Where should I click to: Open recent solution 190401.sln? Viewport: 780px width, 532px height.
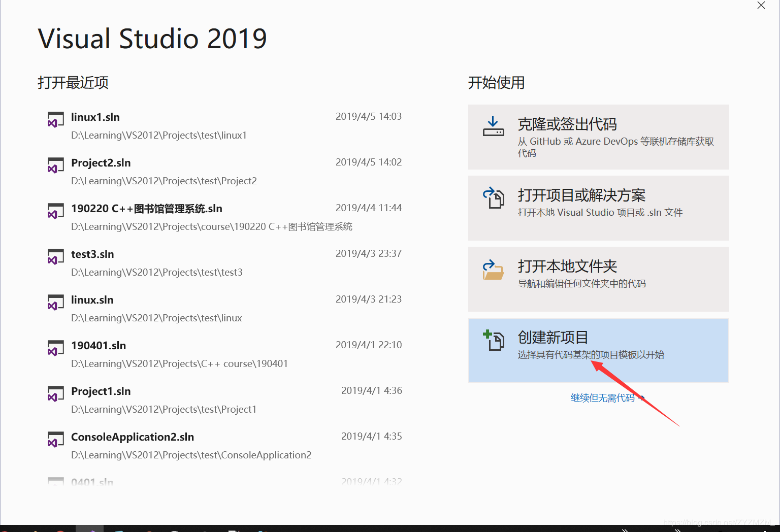225,354
